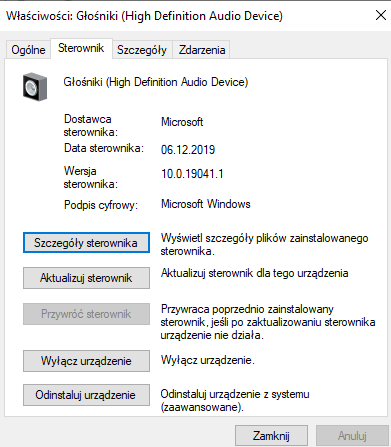Close the speaker properties dialog
This screenshot has width=391, height=447.
click(381, 15)
